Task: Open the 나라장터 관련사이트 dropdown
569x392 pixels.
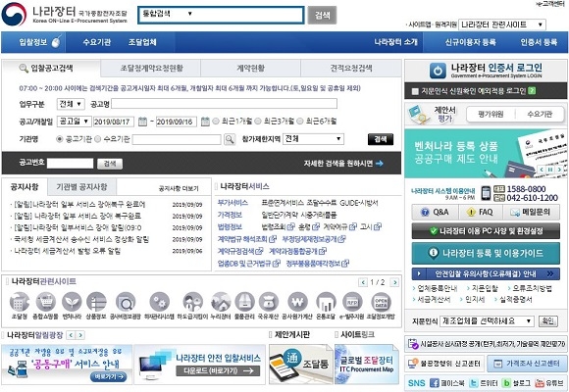Action: pos(502,24)
